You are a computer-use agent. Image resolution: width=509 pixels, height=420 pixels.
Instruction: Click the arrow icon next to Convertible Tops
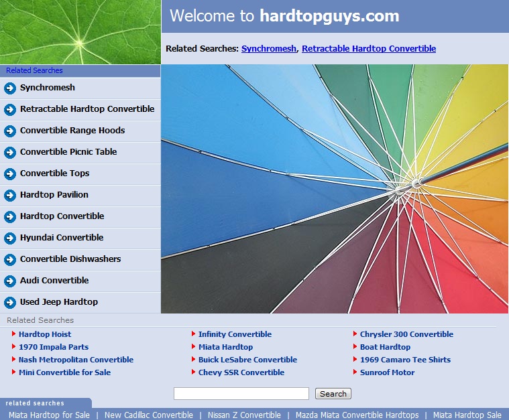click(x=10, y=173)
